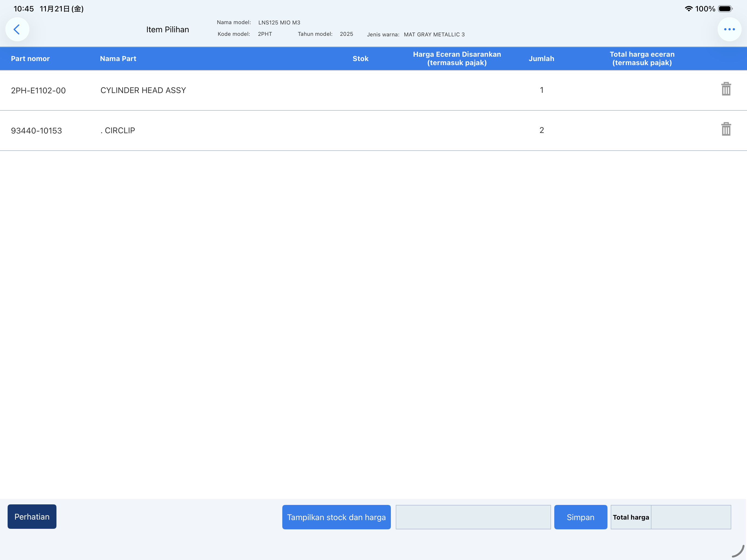Click the Part nomor column header
The image size is (747, 560).
click(30, 59)
